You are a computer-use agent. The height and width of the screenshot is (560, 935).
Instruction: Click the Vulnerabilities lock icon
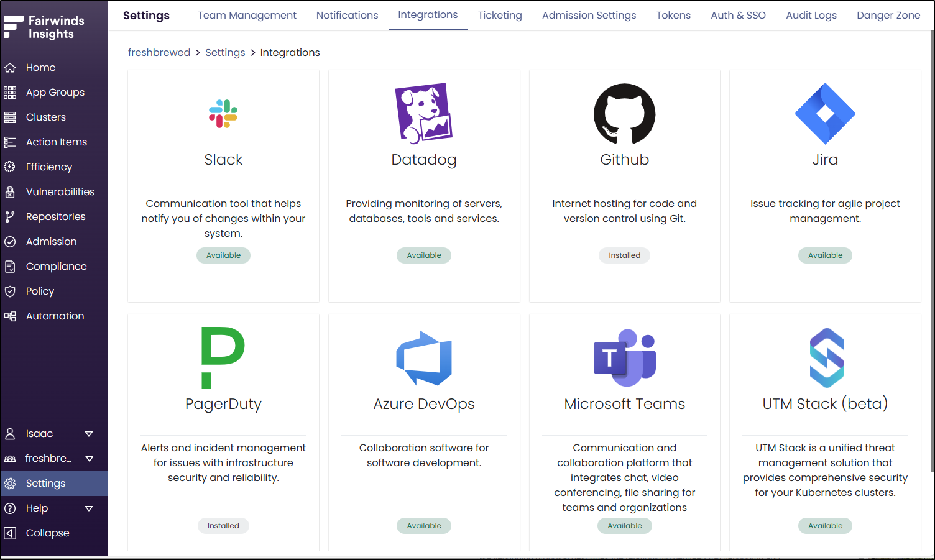[x=10, y=192]
